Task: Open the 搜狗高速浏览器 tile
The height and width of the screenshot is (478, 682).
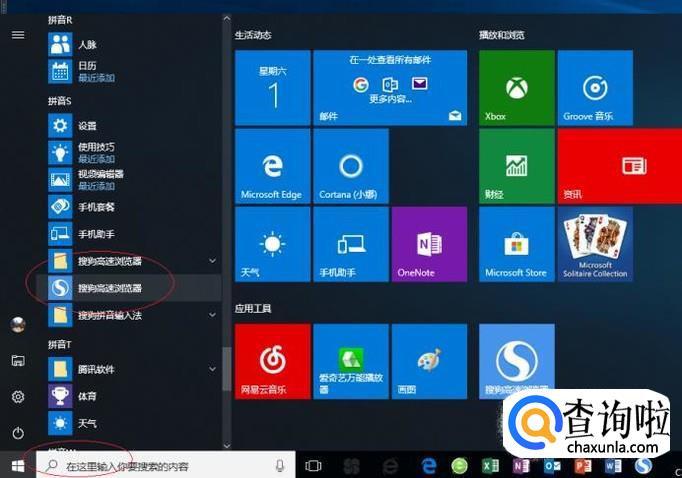Action: click(x=516, y=361)
